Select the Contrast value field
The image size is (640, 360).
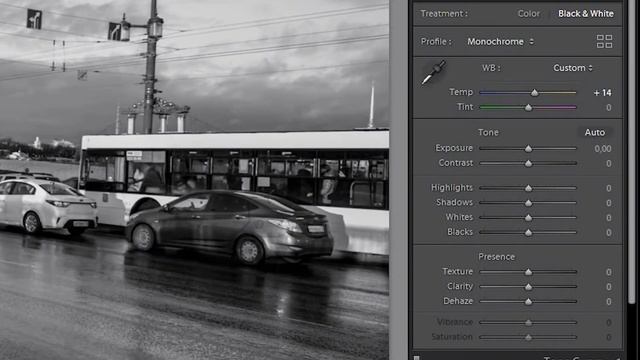608,163
